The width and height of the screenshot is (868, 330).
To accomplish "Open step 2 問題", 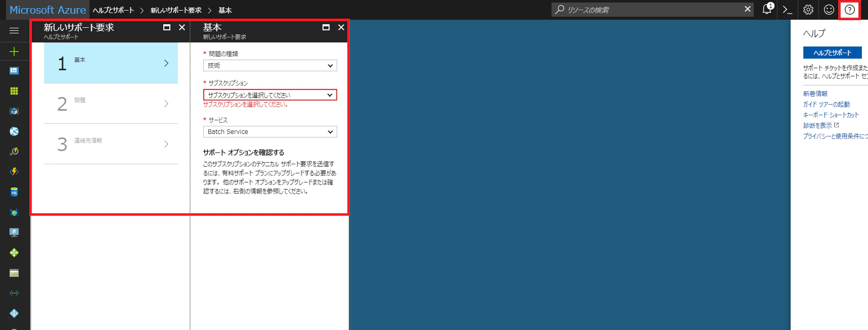I will point(111,104).
